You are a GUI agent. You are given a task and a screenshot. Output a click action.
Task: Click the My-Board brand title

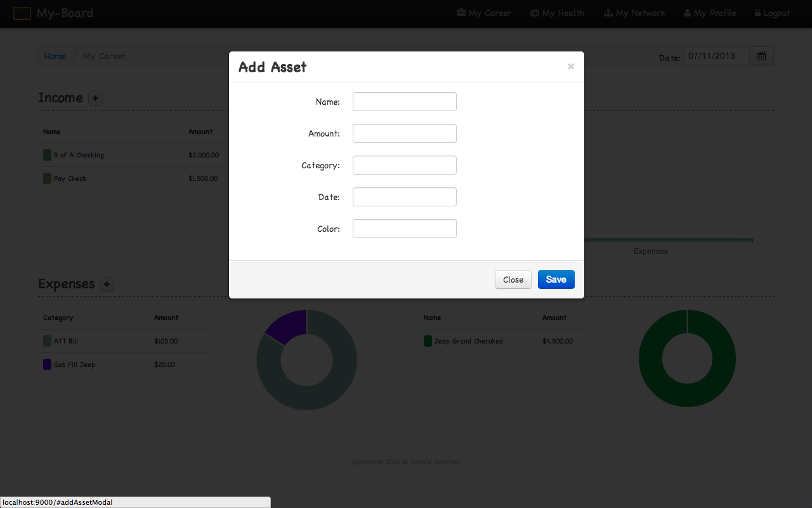[65, 13]
